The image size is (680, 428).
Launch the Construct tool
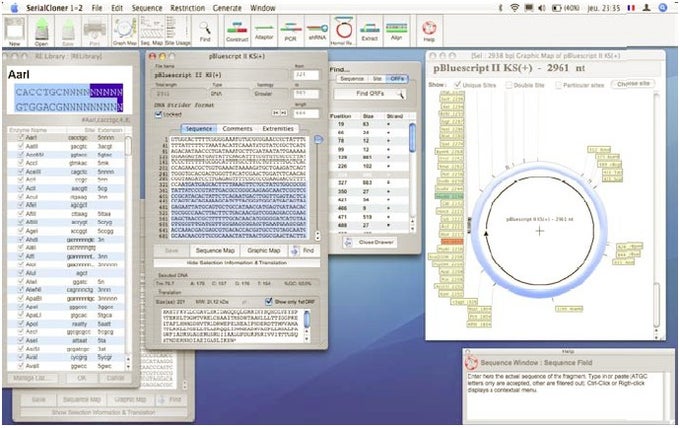pyautogui.click(x=237, y=32)
